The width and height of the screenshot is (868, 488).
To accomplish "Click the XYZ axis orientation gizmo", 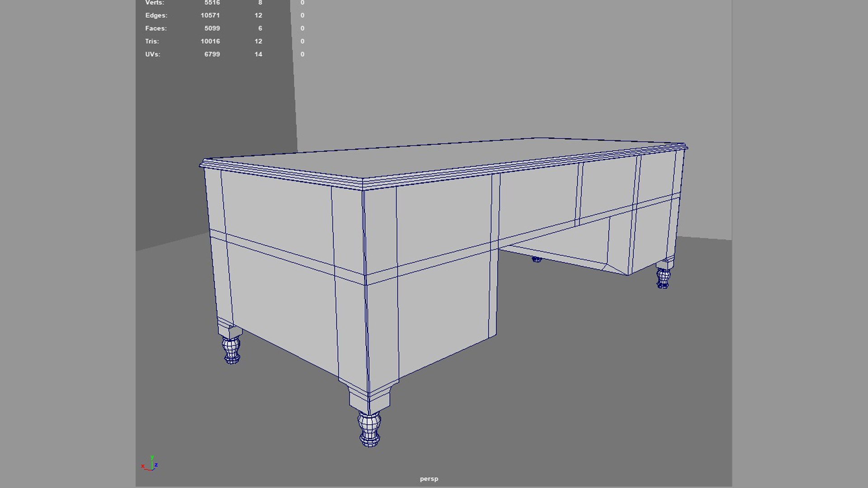I will [x=149, y=464].
